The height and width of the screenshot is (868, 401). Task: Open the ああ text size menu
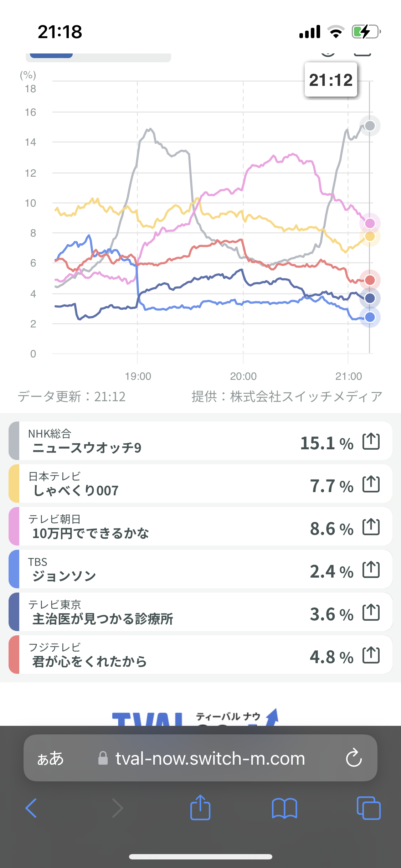click(x=51, y=758)
